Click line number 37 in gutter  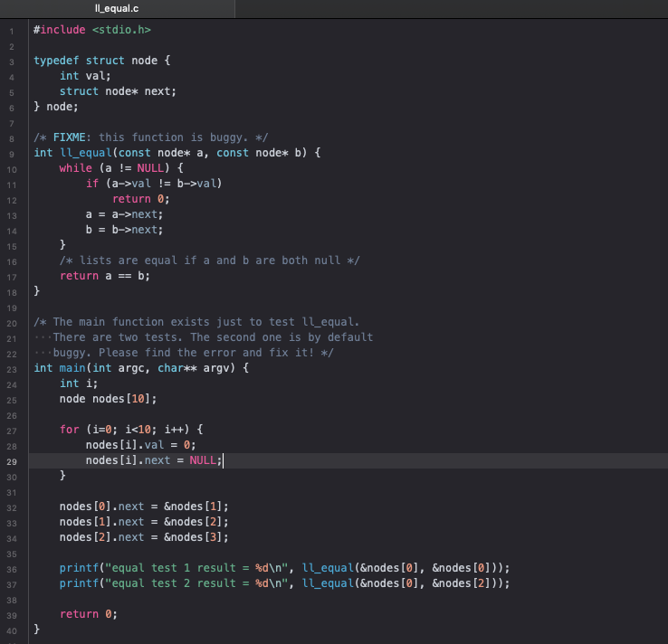pos(12,585)
